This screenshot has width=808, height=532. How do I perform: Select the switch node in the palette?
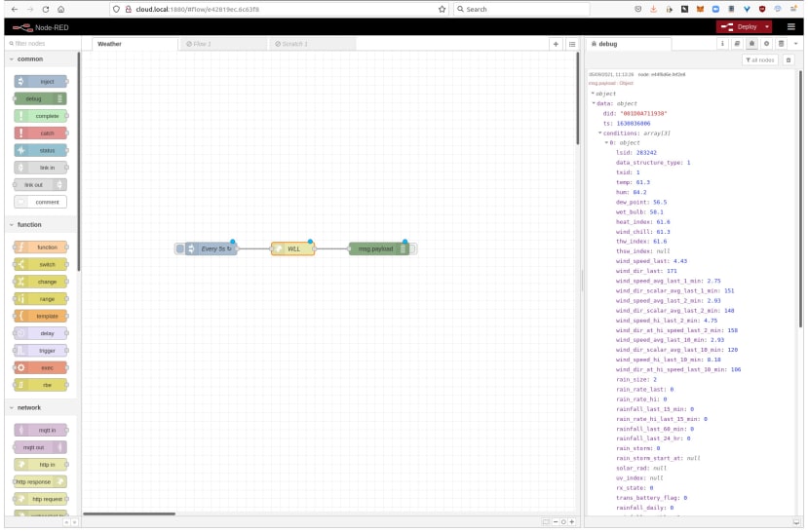tap(41, 264)
